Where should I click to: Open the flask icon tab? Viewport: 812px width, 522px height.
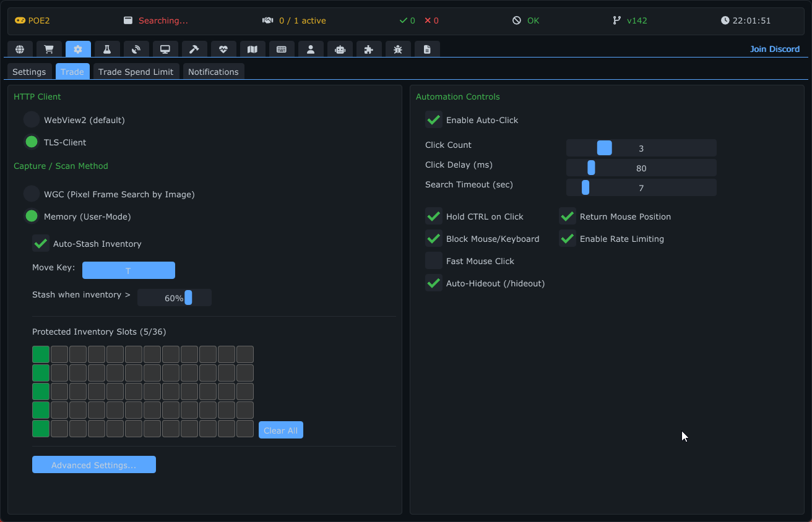click(x=107, y=49)
